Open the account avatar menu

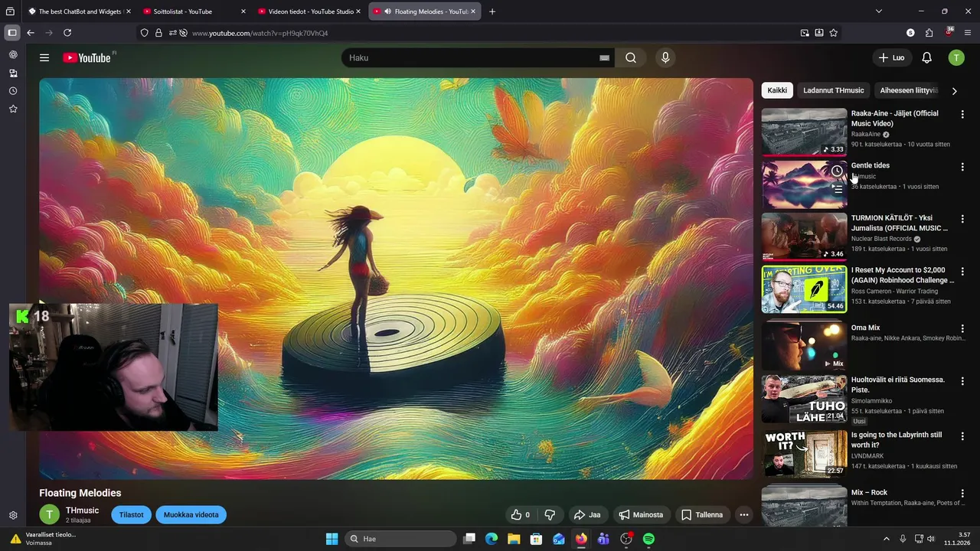coord(956,57)
